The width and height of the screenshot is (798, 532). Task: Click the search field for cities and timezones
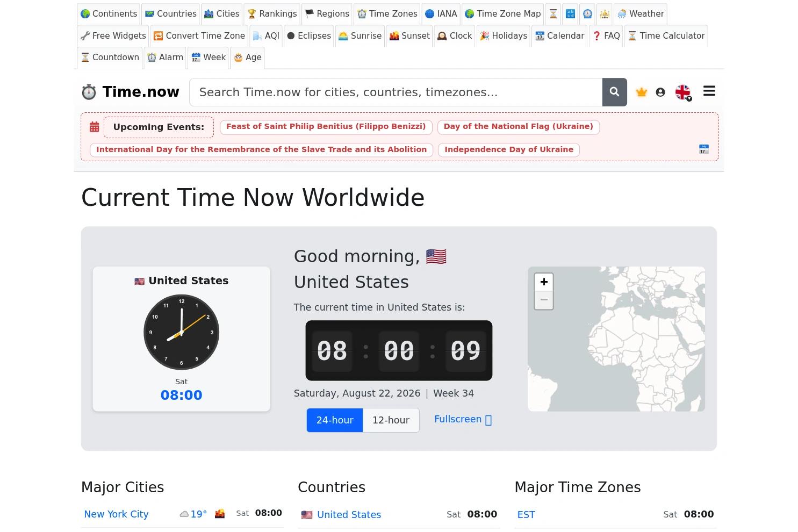coord(396,92)
